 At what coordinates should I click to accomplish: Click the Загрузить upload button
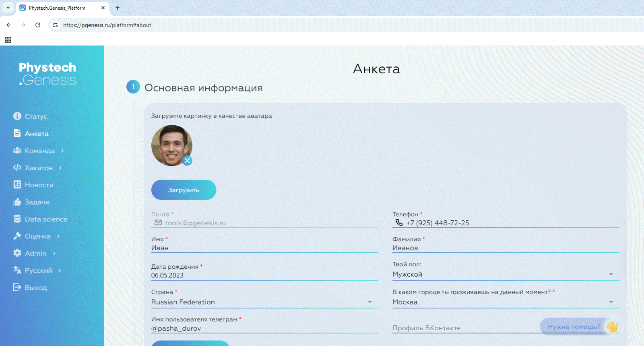(184, 190)
